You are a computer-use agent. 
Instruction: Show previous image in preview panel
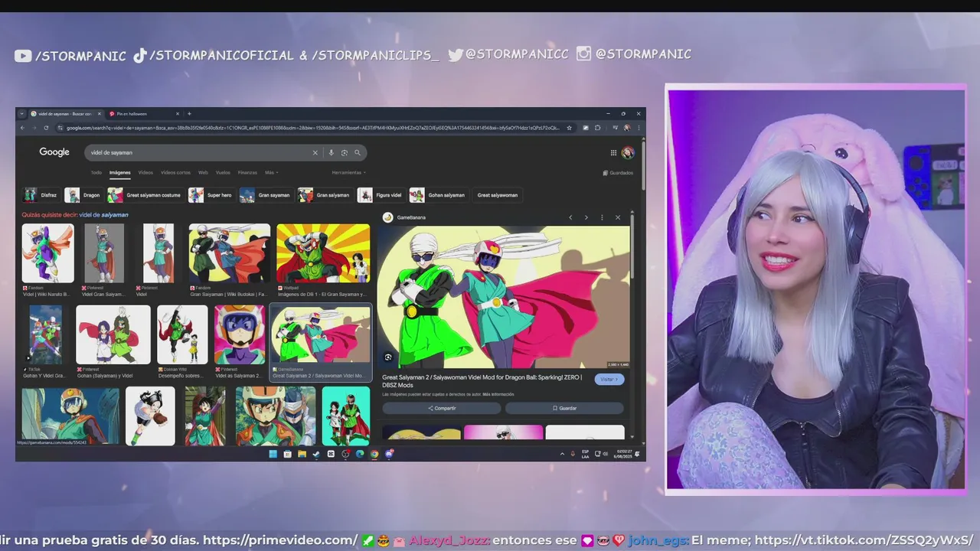(570, 217)
